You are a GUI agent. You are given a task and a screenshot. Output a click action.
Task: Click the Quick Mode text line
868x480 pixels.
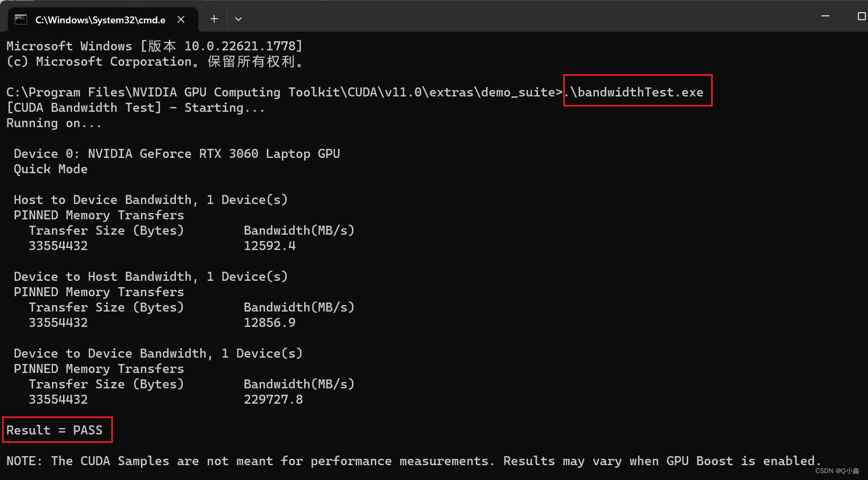coord(50,169)
